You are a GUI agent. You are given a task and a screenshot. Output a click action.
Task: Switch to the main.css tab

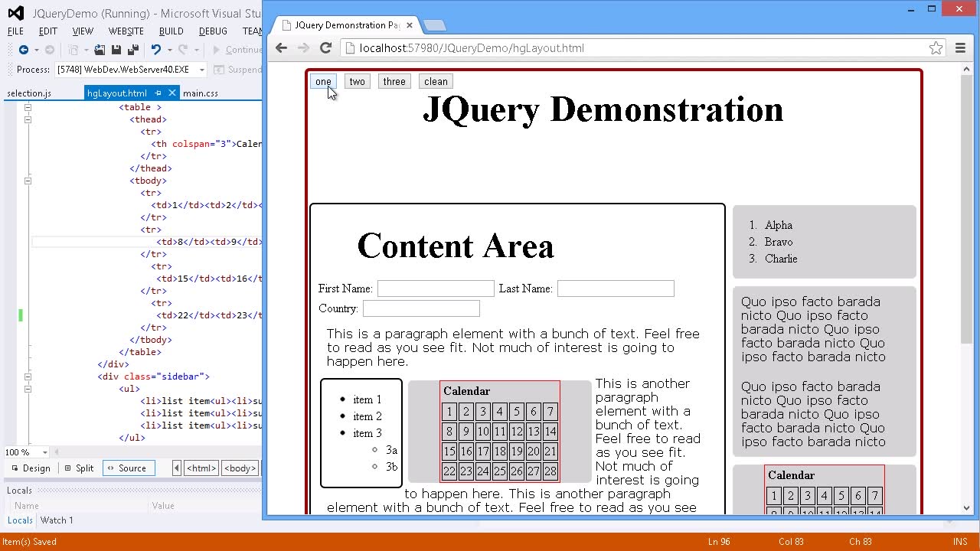click(x=200, y=93)
